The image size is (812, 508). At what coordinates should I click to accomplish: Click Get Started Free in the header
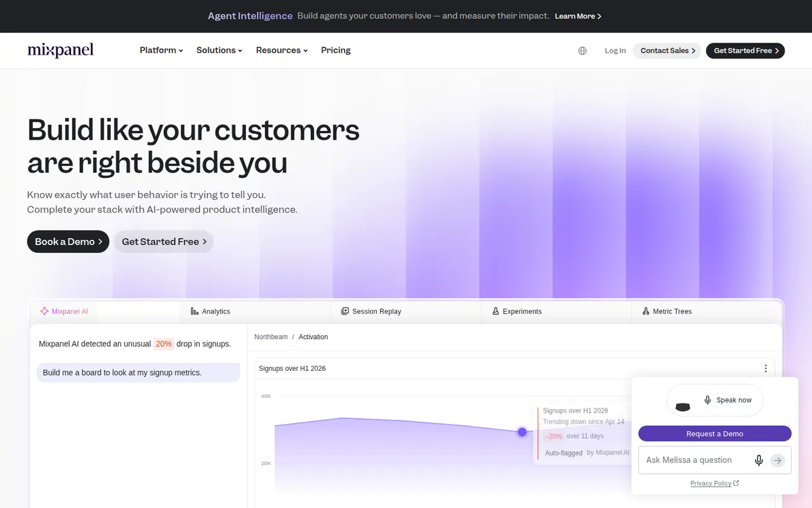click(x=745, y=51)
